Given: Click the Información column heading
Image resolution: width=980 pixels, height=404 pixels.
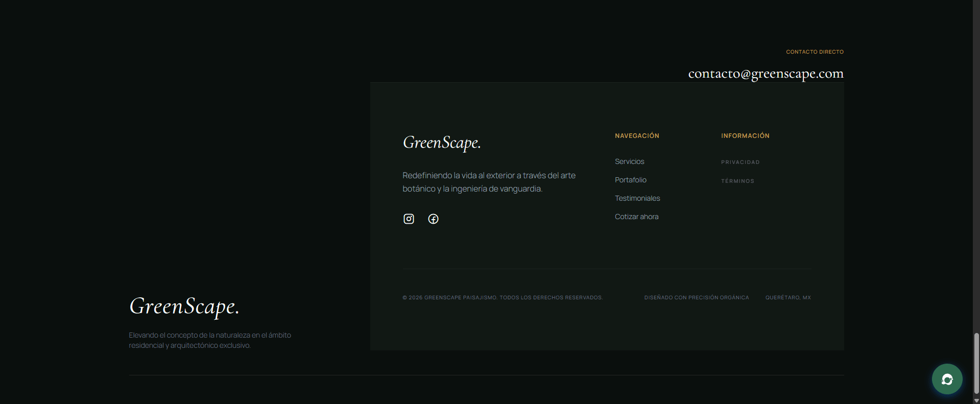Looking at the screenshot, I should (x=745, y=136).
